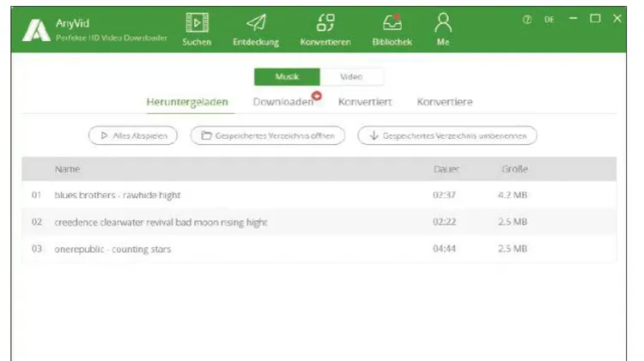Viewport: 644px width, 361px height.
Task: Change language via the DE button
Action: (x=549, y=19)
